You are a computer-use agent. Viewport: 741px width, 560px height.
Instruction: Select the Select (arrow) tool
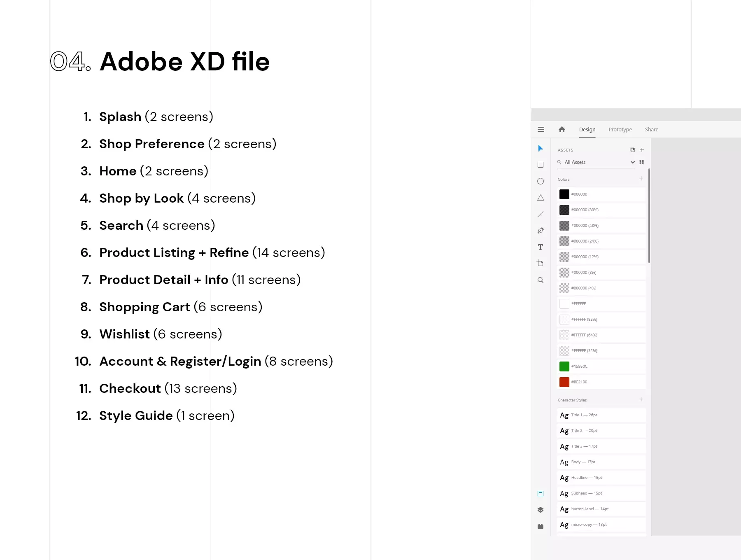541,148
